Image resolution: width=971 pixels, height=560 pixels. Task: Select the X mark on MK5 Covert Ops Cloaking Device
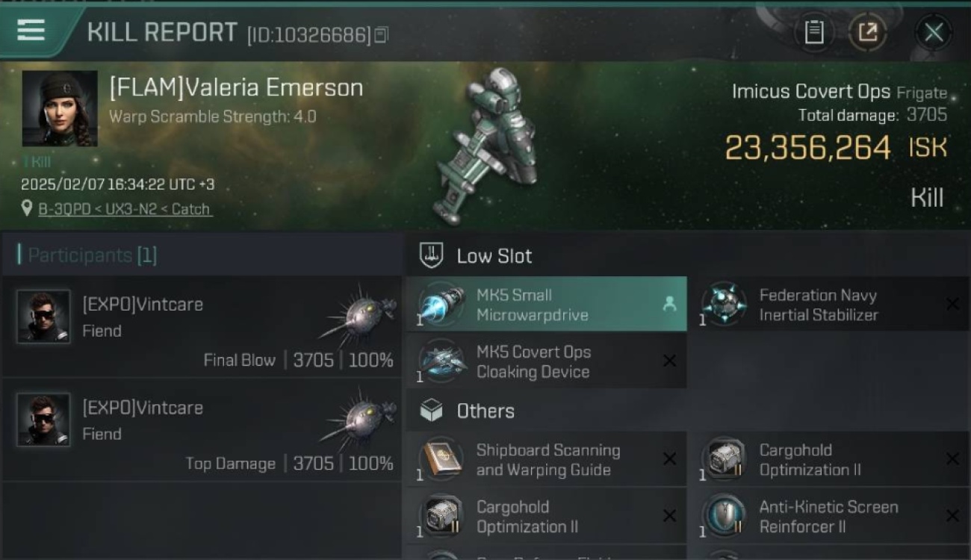pos(670,361)
